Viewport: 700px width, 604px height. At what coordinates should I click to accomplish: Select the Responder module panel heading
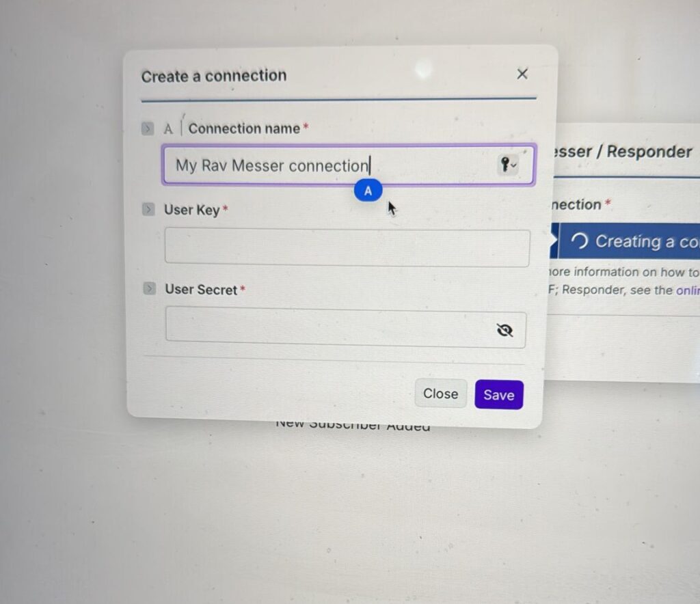pyautogui.click(x=623, y=152)
